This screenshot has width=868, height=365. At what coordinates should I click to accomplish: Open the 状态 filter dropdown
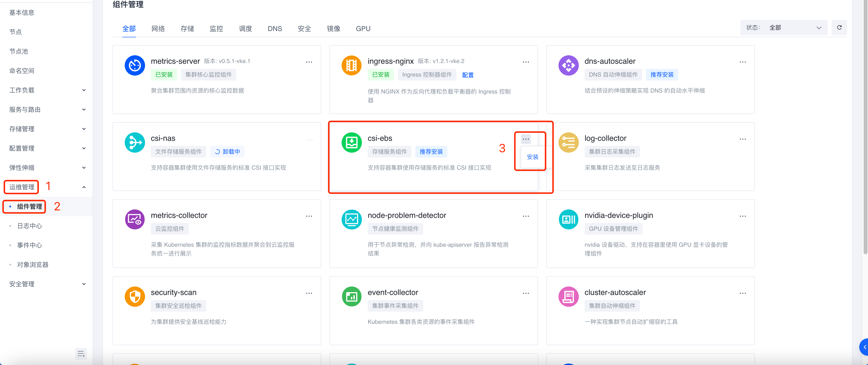(x=783, y=28)
